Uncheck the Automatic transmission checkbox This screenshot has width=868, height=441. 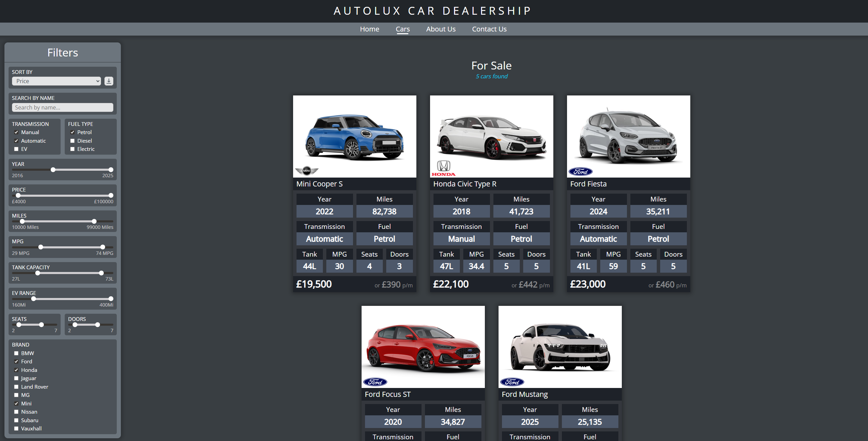click(16, 141)
